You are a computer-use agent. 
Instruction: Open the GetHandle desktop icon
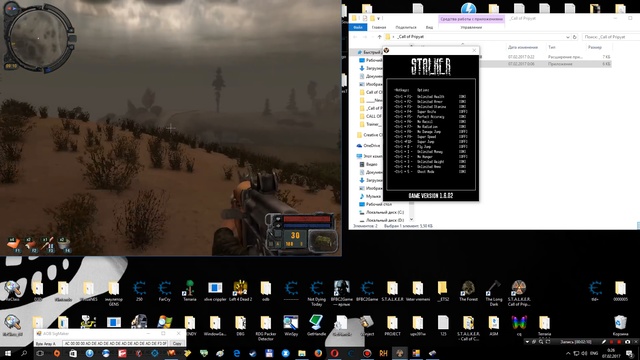(316, 325)
